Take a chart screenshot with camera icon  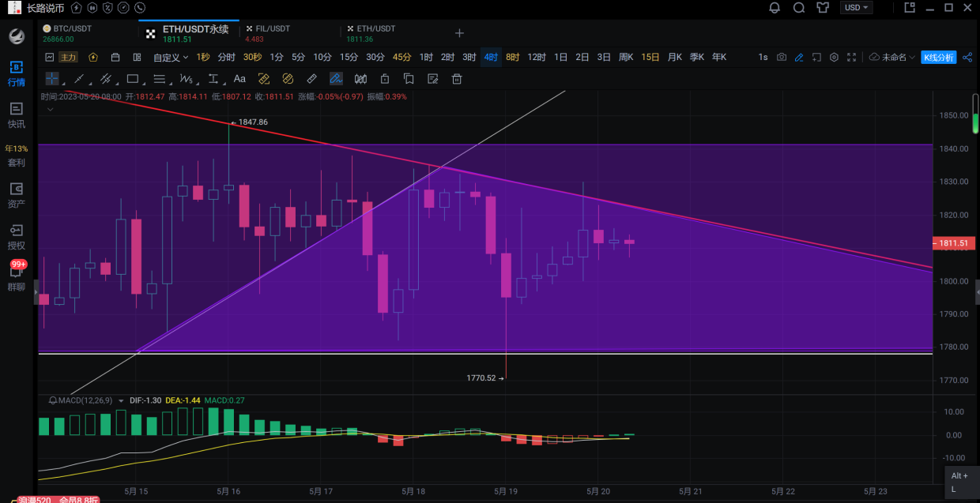pyautogui.click(x=782, y=58)
